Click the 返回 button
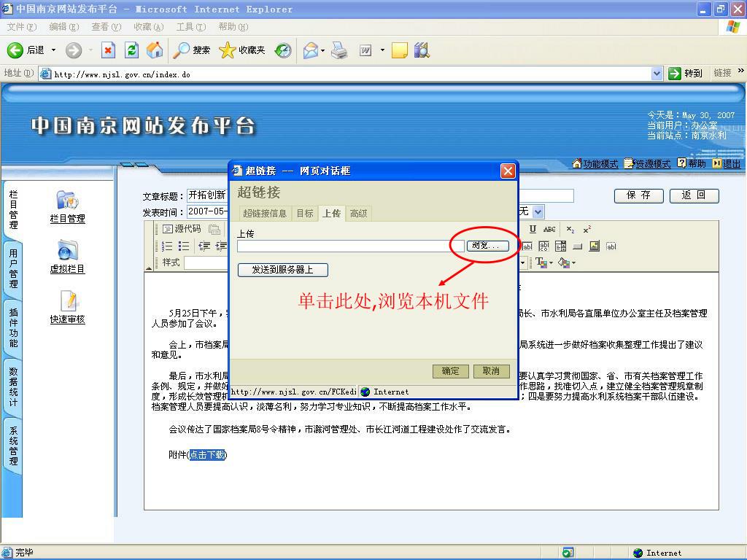Image resolution: width=747 pixels, height=560 pixels. click(694, 195)
